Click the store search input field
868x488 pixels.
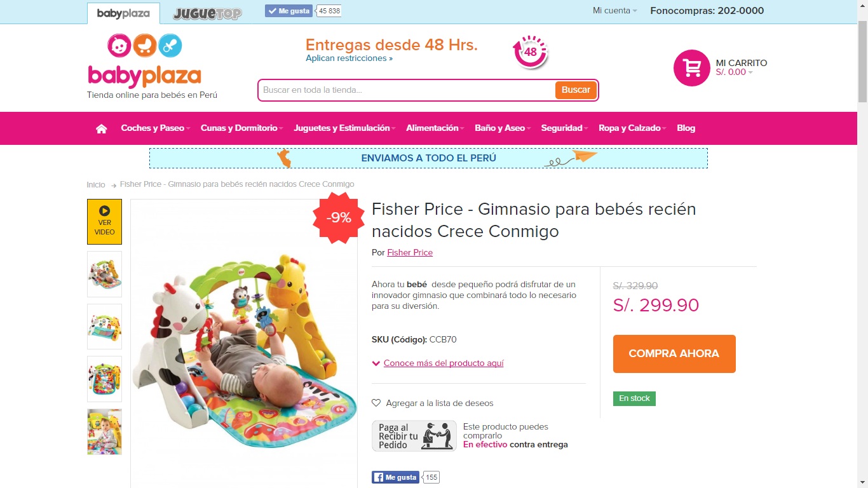[x=407, y=90]
